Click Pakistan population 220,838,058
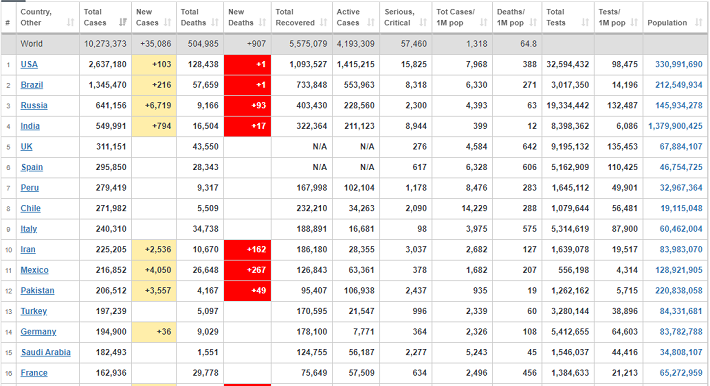This screenshot has width=710, height=386. [x=679, y=290]
